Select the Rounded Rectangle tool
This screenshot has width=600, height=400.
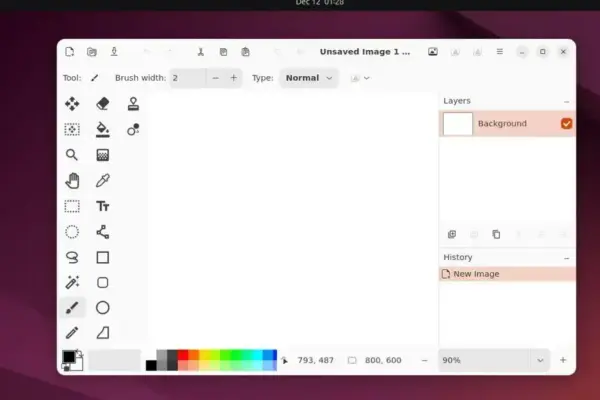point(103,282)
